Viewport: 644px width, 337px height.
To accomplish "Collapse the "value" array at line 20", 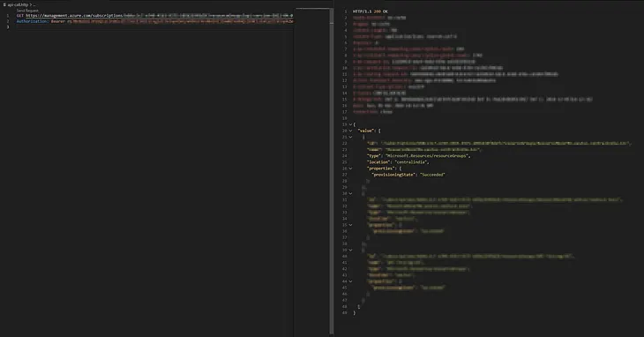I will point(350,131).
